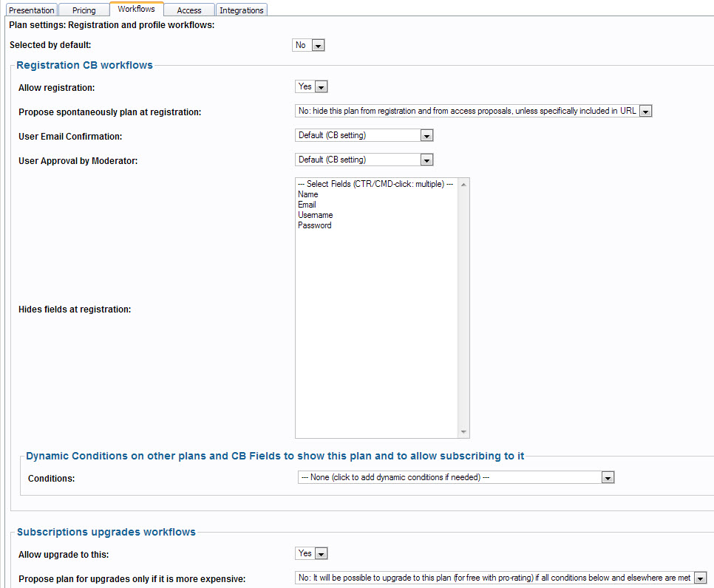Pick Password in hidden fields list
This screenshot has height=588, width=714.
click(x=315, y=225)
